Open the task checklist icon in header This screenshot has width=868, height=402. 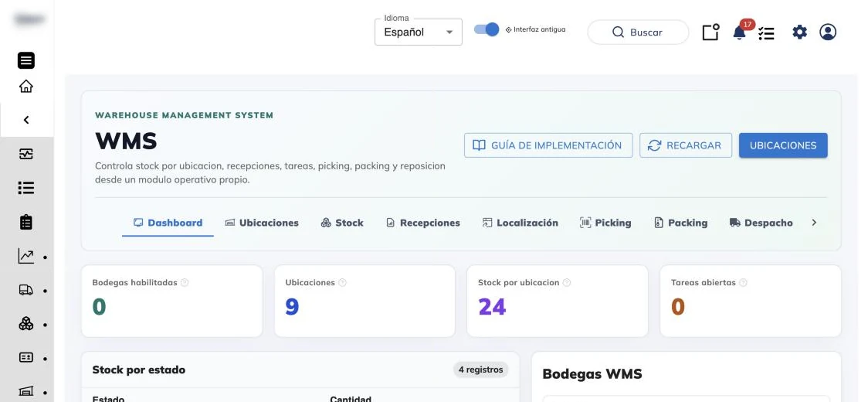(x=766, y=33)
